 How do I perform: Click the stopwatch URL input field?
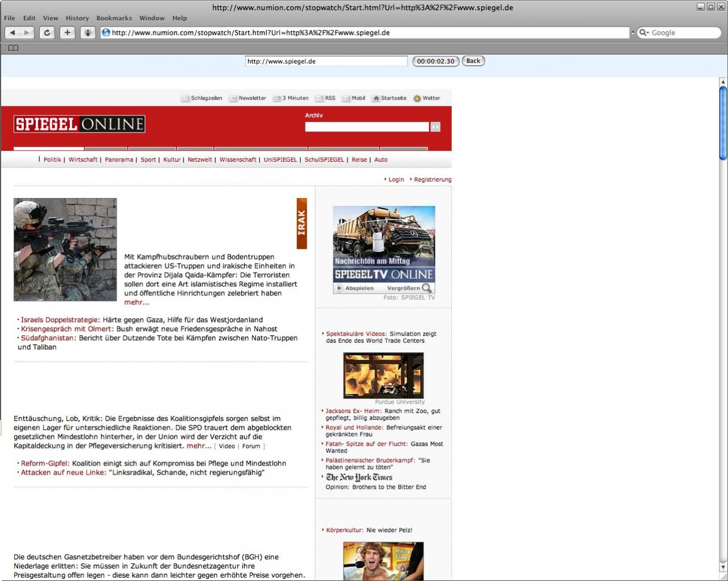[326, 61]
